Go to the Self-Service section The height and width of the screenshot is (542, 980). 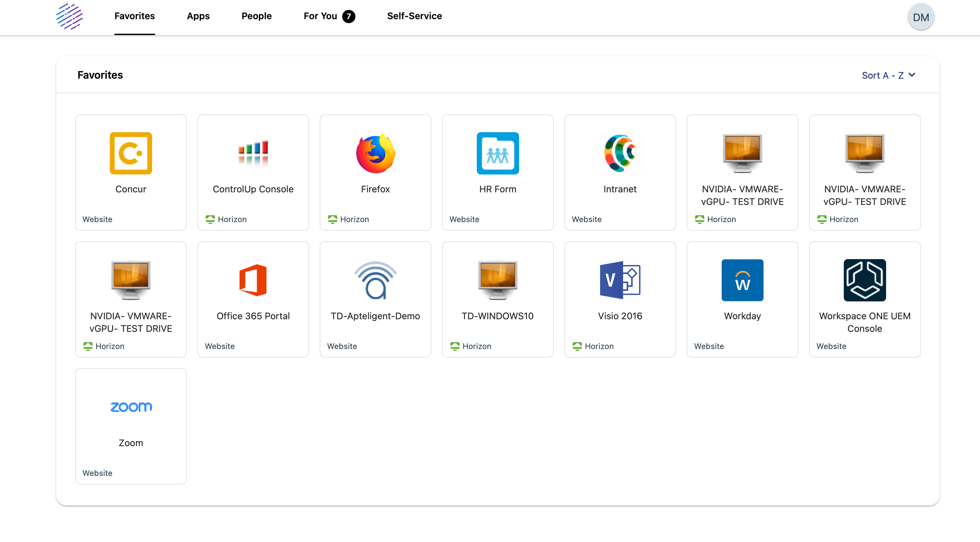coord(414,16)
